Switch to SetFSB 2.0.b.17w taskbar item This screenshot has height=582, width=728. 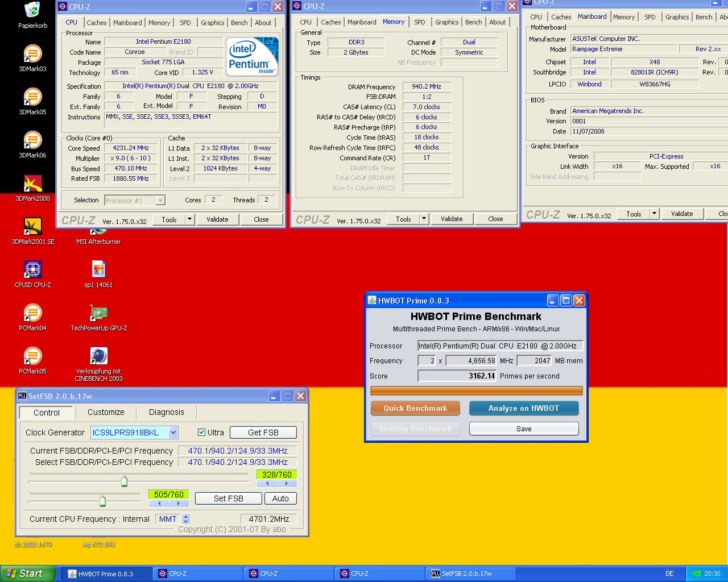pyautogui.click(x=470, y=574)
